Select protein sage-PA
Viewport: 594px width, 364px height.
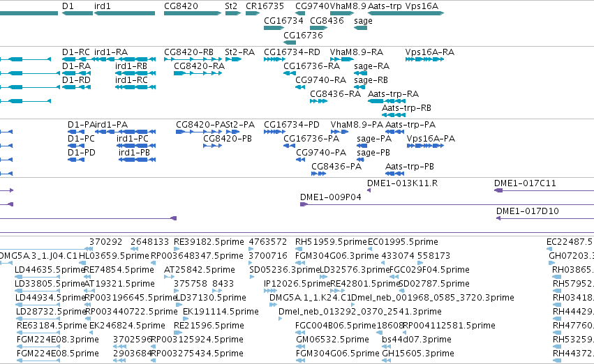[x=374, y=139]
